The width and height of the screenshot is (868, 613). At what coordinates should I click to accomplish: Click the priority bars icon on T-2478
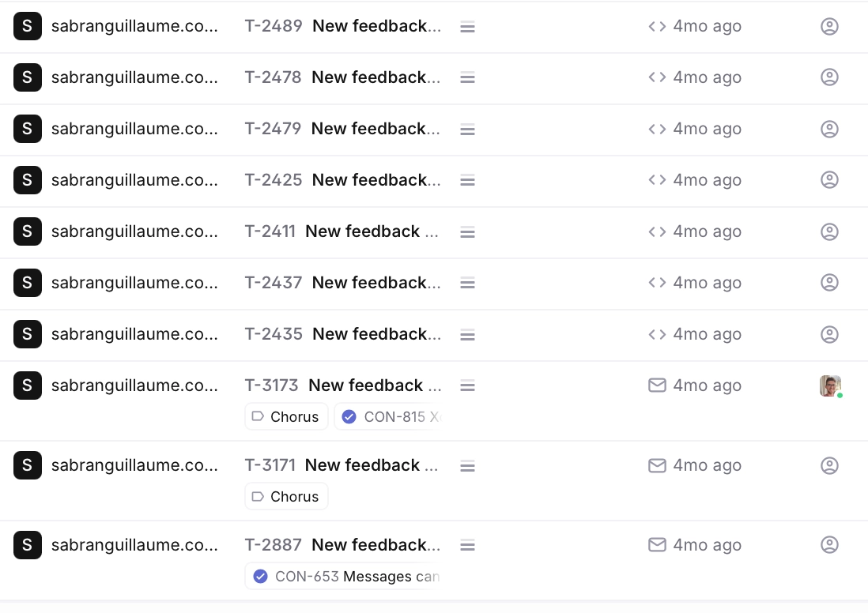pyautogui.click(x=467, y=78)
